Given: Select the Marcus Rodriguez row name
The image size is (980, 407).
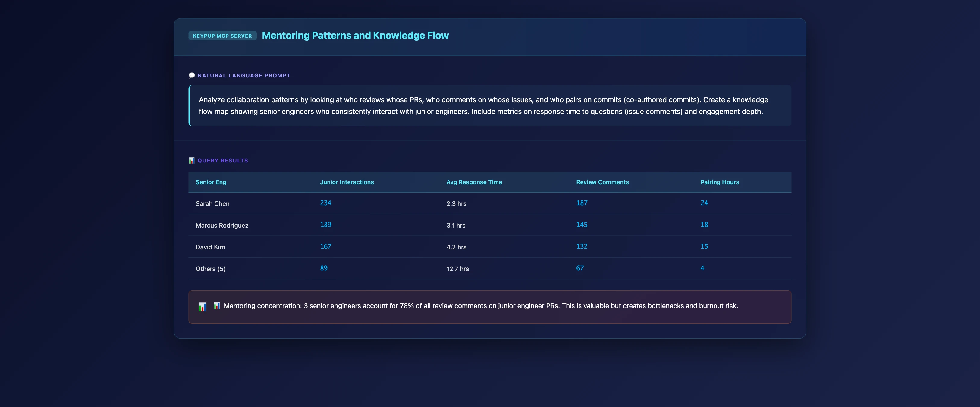Looking at the screenshot, I should pyautogui.click(x=222, y=226).
